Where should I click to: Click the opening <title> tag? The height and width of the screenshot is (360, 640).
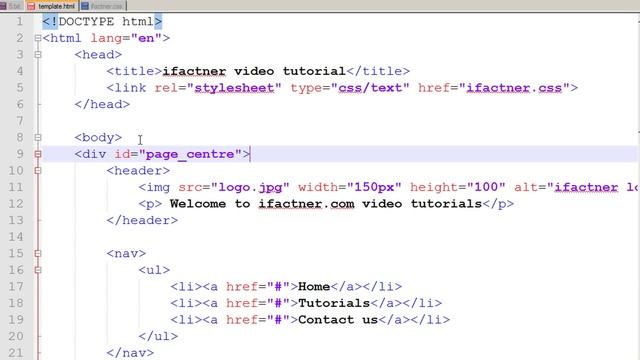pos(134,71)
